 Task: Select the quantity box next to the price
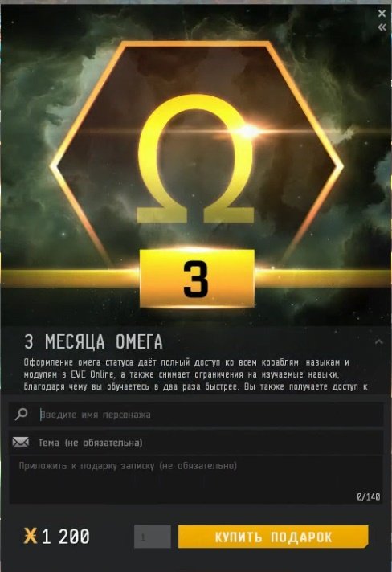pos(153,537)
